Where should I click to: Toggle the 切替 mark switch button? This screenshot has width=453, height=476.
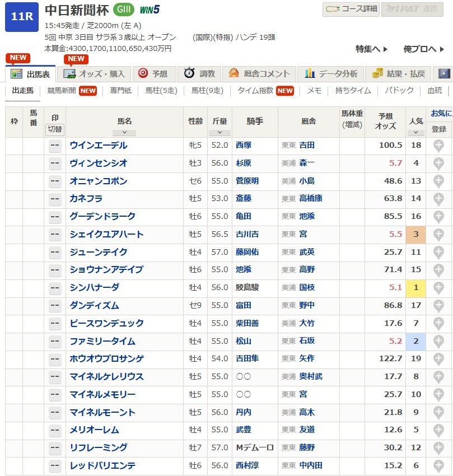(55, 129)
